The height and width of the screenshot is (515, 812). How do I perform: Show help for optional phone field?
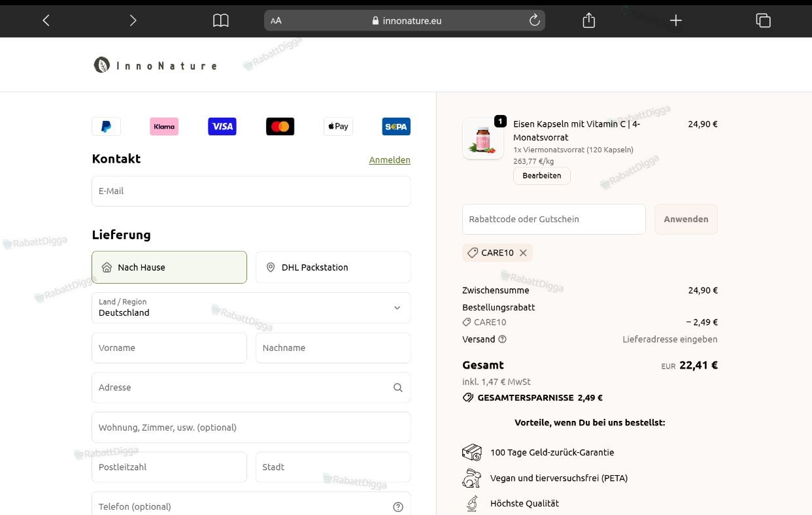coord(398,507)
